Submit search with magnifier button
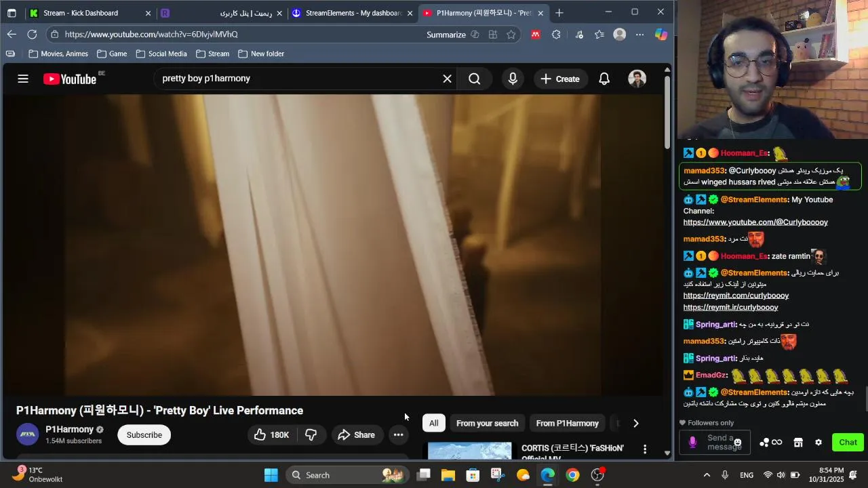This screenshot has width=868, height=488. [475, 79]
